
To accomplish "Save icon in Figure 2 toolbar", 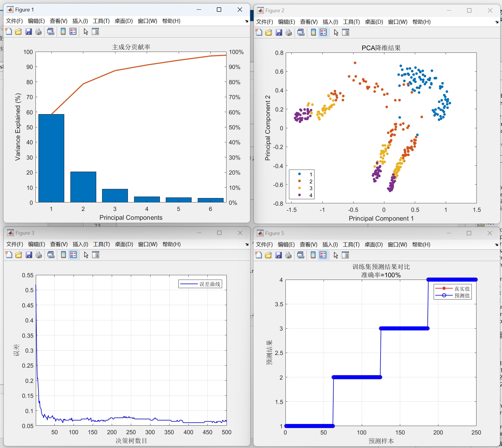I will pos(279,32).
